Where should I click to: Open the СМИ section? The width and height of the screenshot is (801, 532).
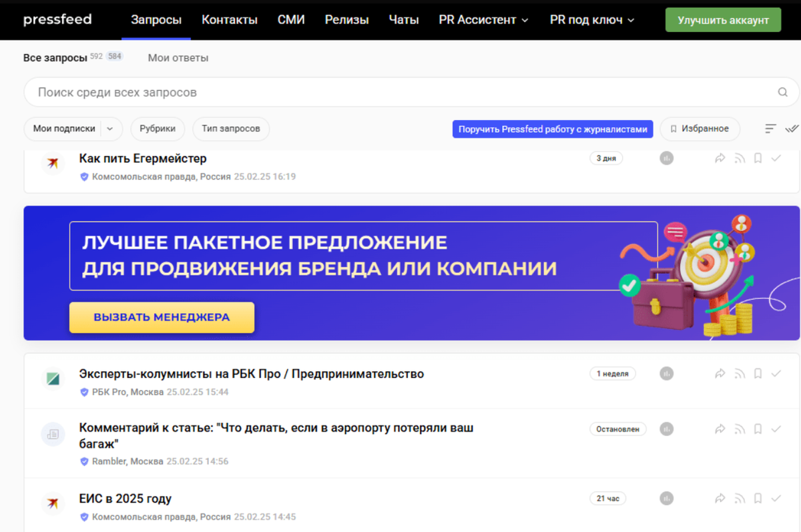point(291,20)
